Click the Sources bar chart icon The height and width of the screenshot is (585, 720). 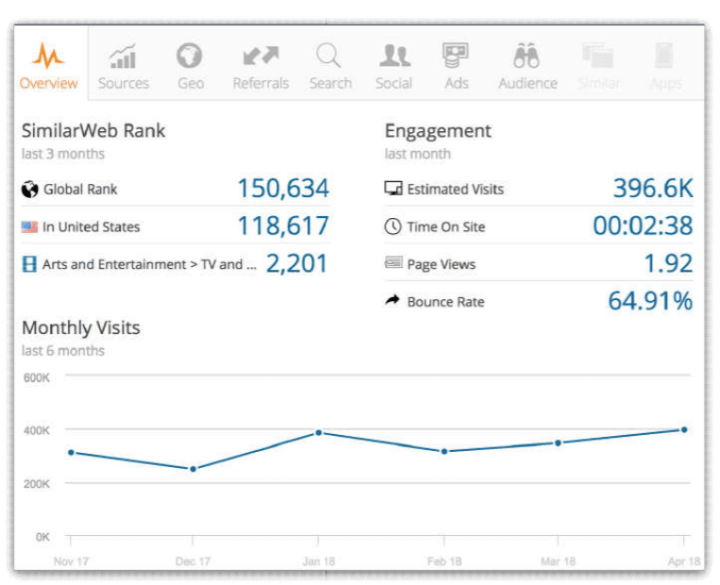pyautogui.click(x=123, y=56)
